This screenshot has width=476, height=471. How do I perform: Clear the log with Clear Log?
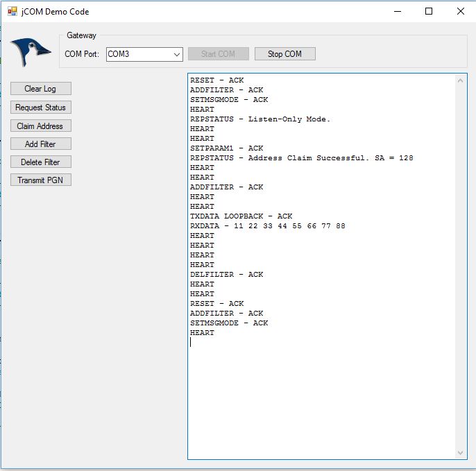tap(40, 89)
